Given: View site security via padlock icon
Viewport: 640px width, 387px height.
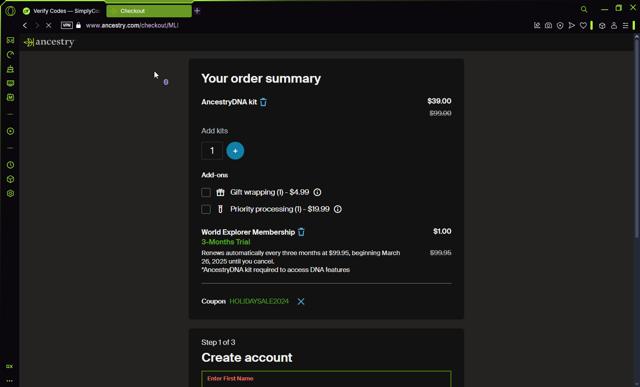Looking at the screenshot, I should 78,25.
